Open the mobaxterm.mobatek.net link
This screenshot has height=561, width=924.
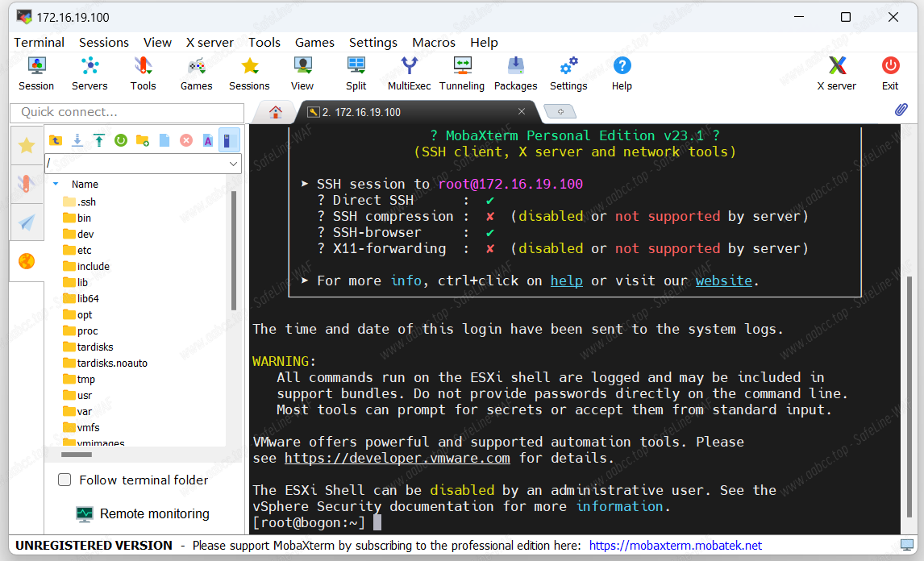[676, 546]
